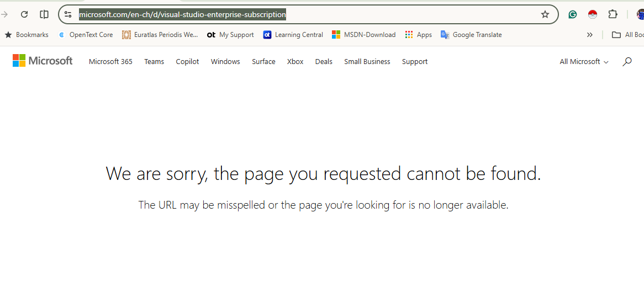Open the Euratlas Periodis Web bookmark
Image resolution: width=644 pixels, height=303 pixels.
(160, 35)
